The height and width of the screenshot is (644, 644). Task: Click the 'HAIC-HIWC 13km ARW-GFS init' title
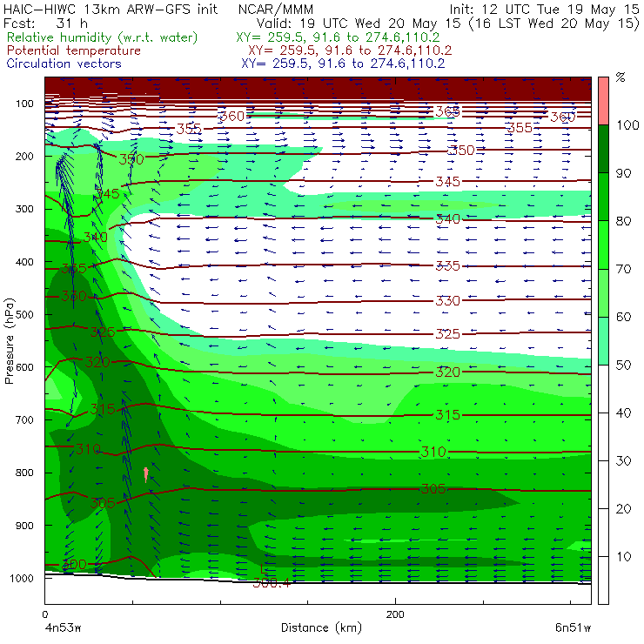pos(110,9)
